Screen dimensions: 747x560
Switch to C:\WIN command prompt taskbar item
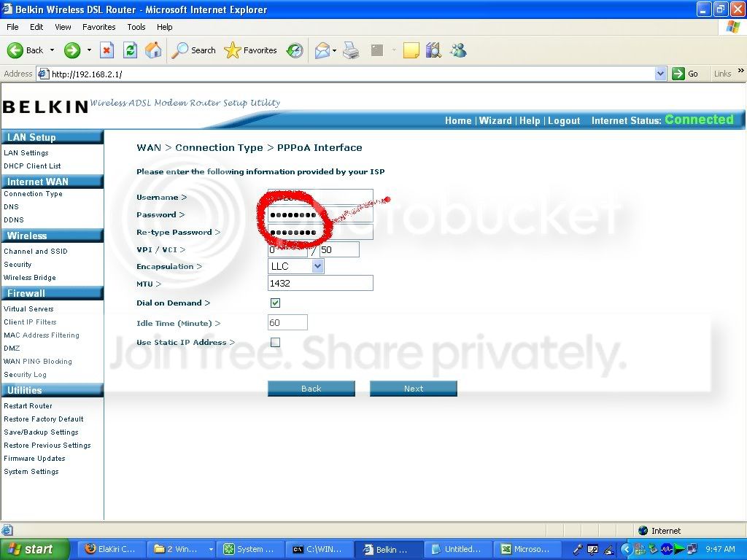[x=318, y=549]
